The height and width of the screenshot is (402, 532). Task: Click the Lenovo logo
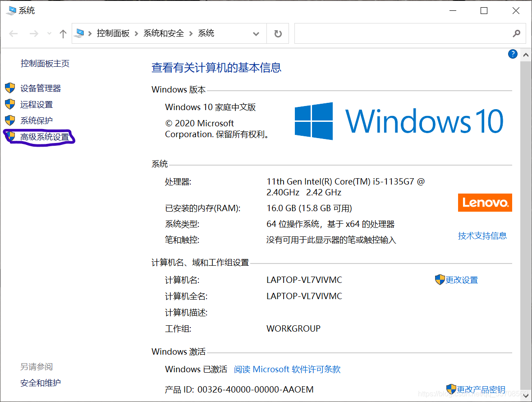(x=485, y=203)
